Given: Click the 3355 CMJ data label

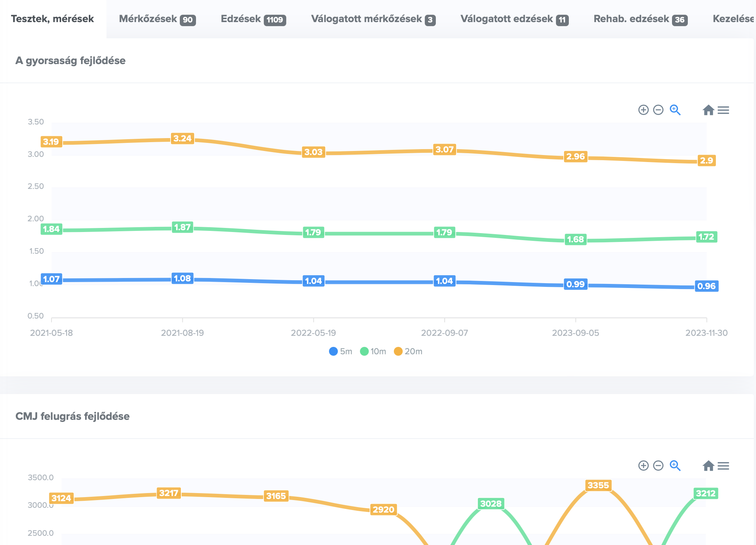Looking at the screenshot, I should coord(598,485).
